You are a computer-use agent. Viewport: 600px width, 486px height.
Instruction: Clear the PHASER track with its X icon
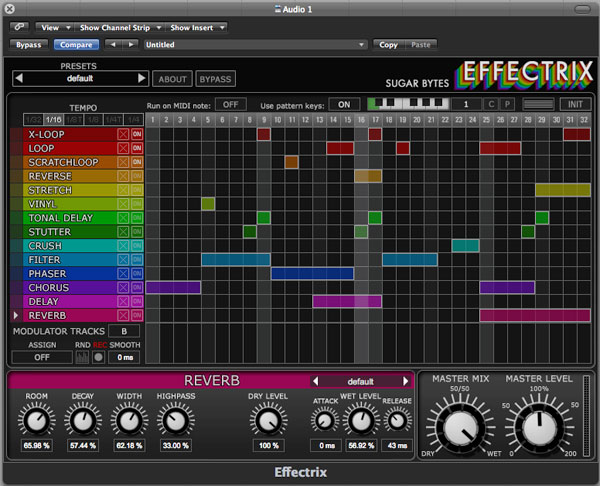123,274
